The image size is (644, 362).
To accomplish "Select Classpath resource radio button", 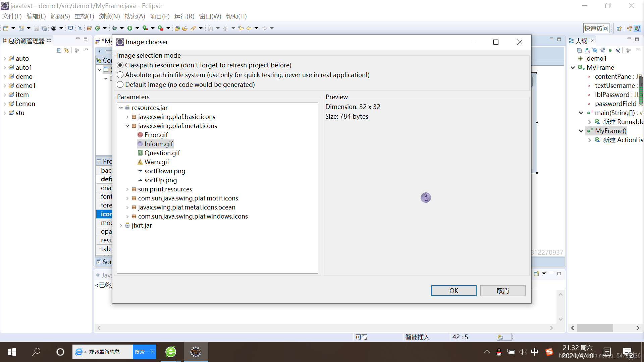I will point(120,65).
